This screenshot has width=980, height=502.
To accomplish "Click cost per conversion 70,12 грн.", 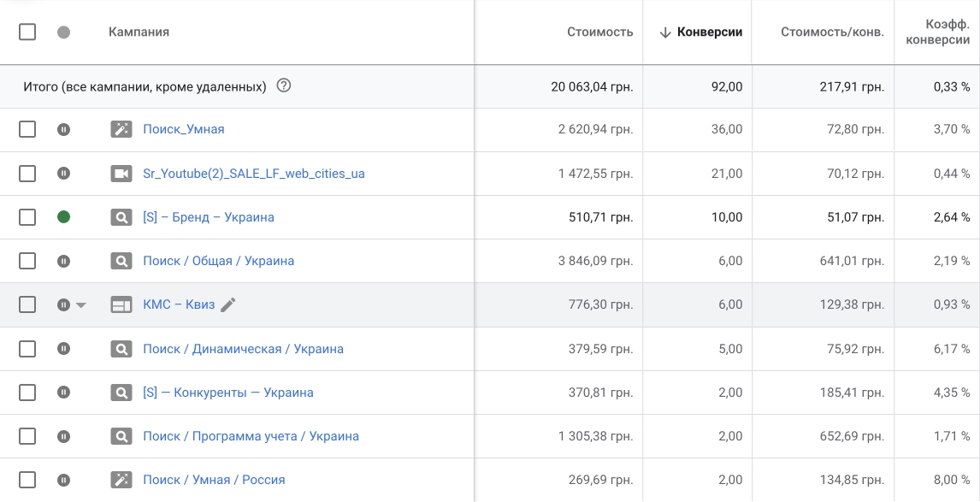I will pyautogui.click(x=856, y=173).
